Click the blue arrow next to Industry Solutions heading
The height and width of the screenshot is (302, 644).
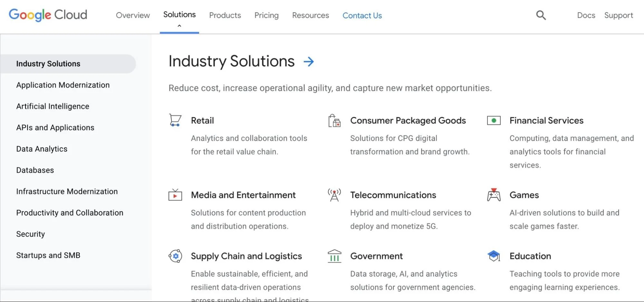309,62
